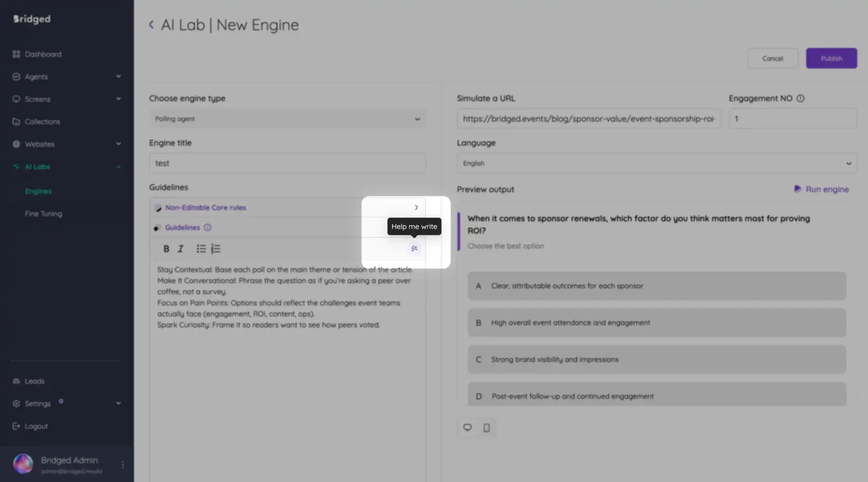This screenshot has width=868, height=482.
Task: Click the Publish button
Action: tap(831, 58)
